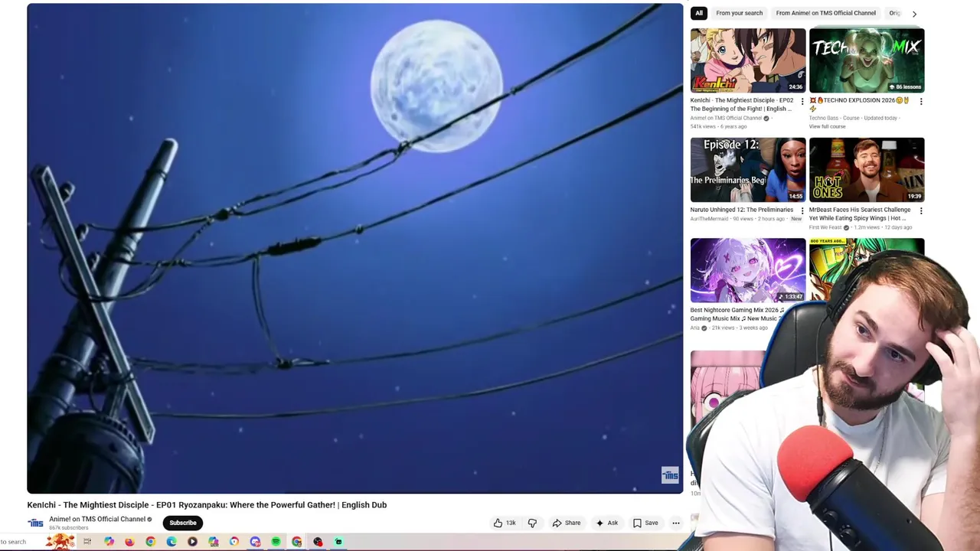Open the OBS recording taskbar icon

(x=318, y=542)
